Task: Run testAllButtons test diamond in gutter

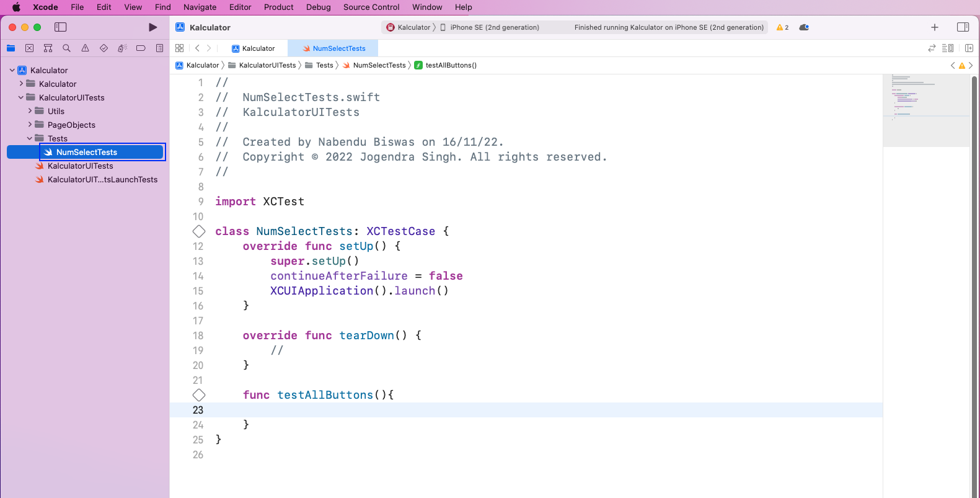Action: tap(199, 395)
